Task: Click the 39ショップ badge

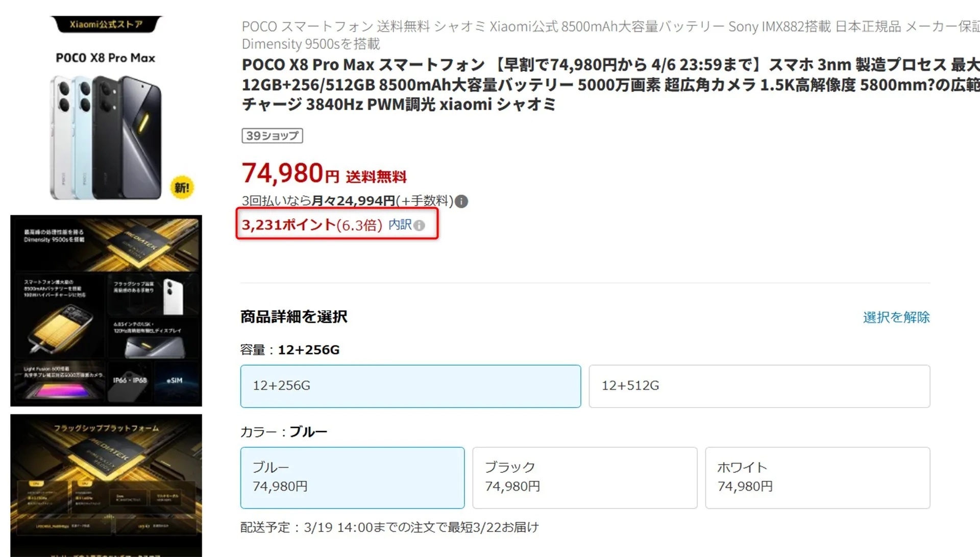Action: tap(272, 136)
